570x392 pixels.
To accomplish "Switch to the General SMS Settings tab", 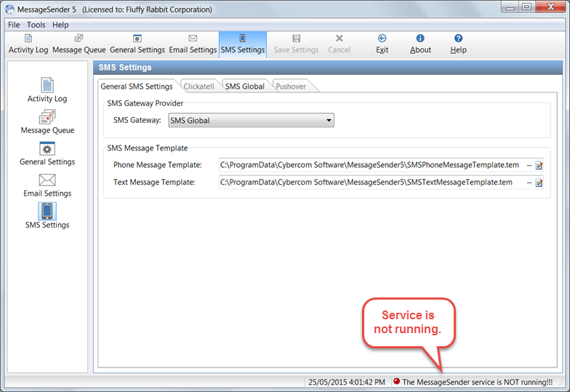I will pos(137,87).
